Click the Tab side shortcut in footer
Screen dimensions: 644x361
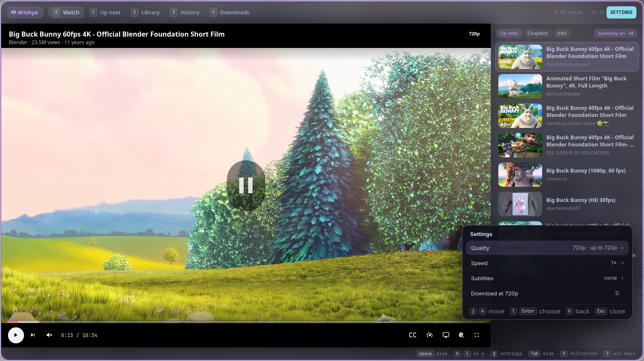pyautogui.click(x=541, y=354)
